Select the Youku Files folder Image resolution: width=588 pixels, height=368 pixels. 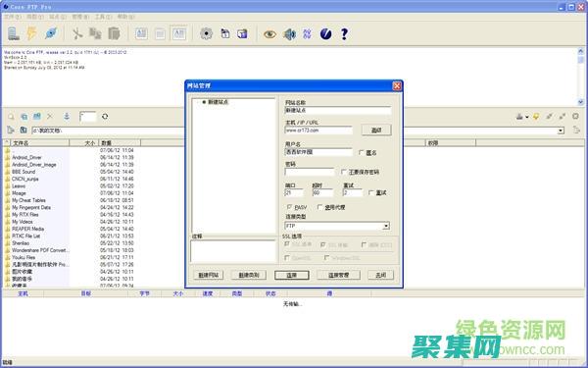click(24, 257)
